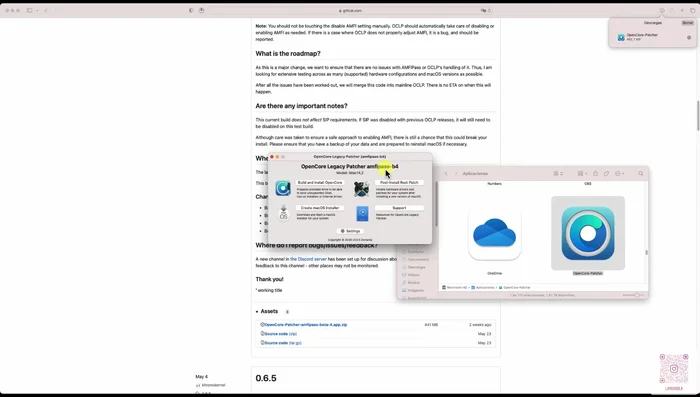The width and height of the screenshot is (700, 397).
Task: Click the Safari share icon
Action: pyautogui.click(x=672, y=10)
